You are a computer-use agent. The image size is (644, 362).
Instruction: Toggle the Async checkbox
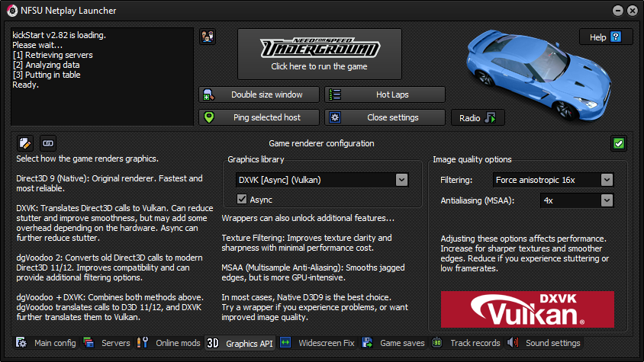click(x=242, y=199)
